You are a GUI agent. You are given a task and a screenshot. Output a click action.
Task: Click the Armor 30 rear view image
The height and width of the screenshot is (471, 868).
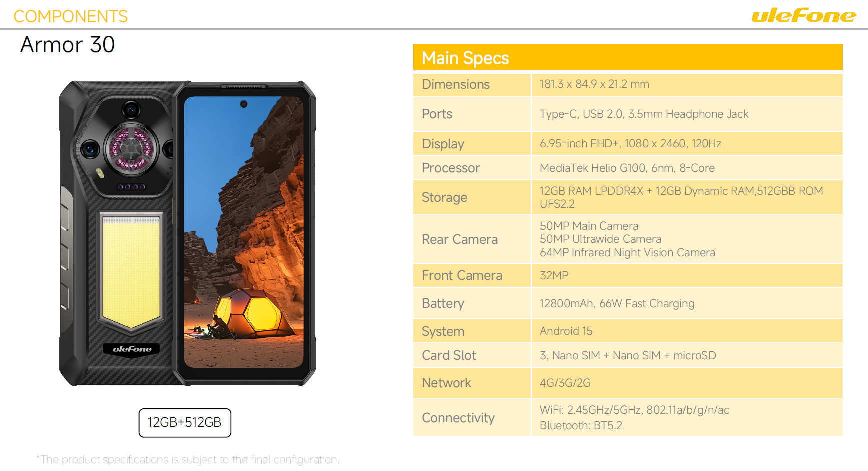tap(117, 233)
